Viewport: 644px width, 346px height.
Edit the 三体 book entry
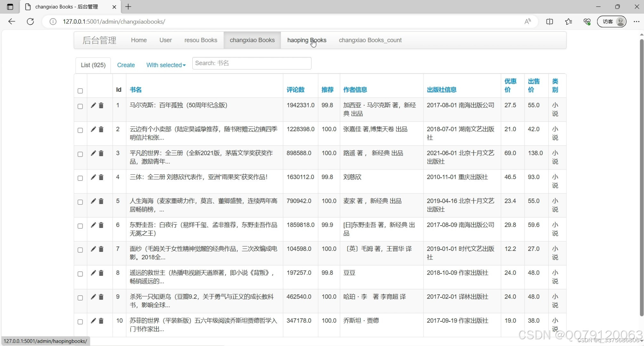pos(93,177)
